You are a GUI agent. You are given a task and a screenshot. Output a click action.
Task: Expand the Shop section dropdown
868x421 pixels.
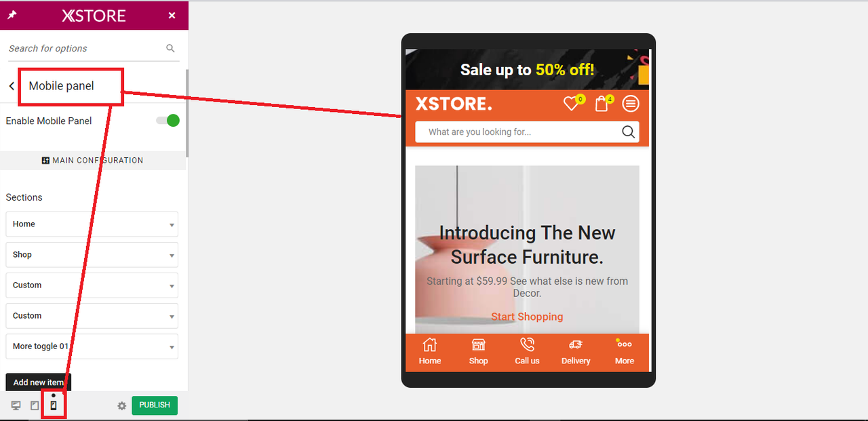click(92, 254)
